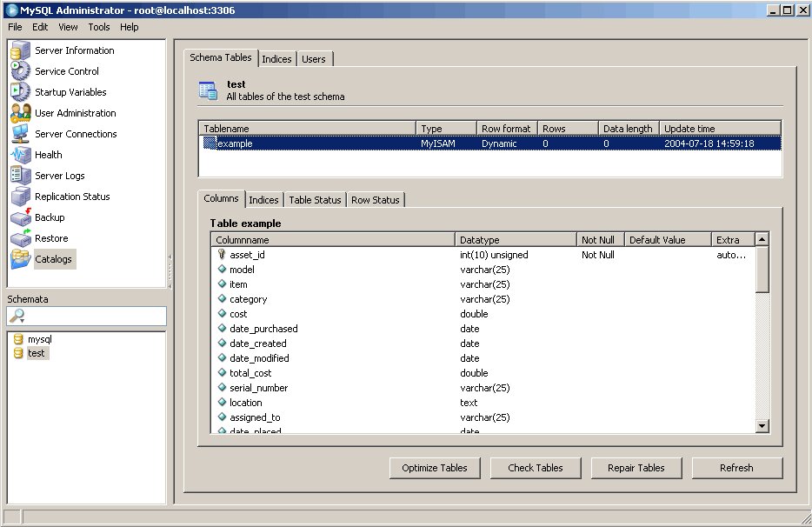812x527 pixels.
Task: Switch to the Schema Tables tab
Action: [x=221, y=57]
